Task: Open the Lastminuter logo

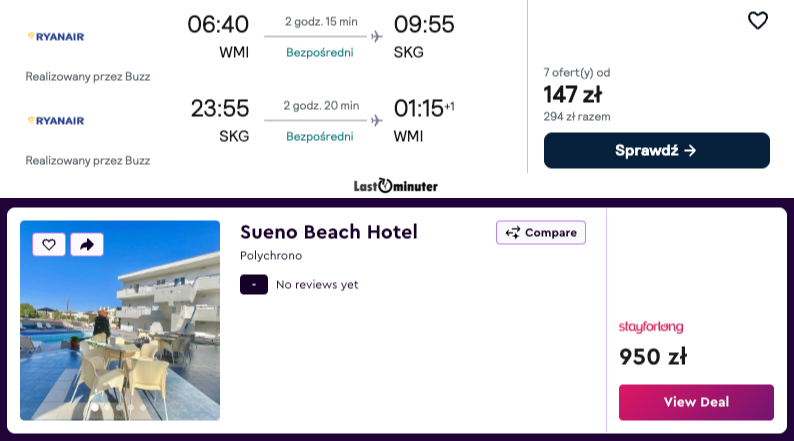Action: [396, 185]
